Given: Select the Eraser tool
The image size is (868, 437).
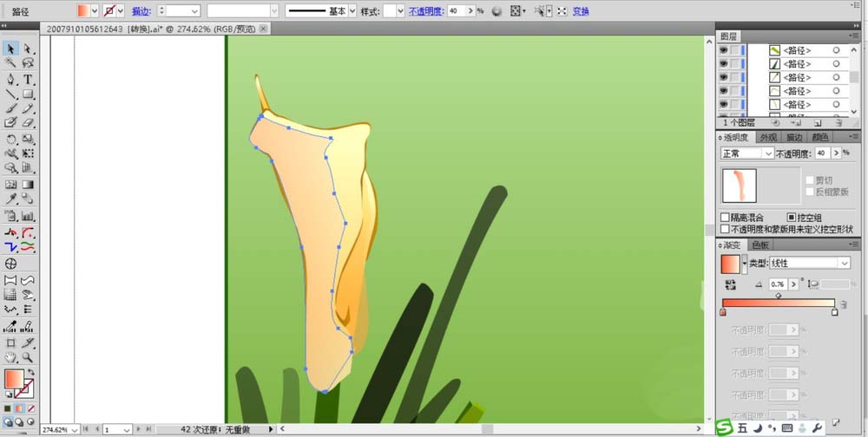Looking at the screenshot, I should pyautogui.click(x=28, y=122).
